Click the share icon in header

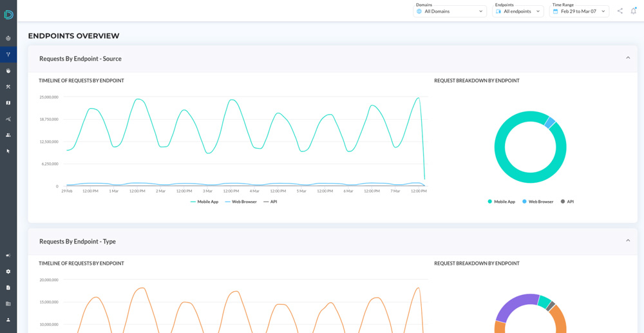[620, 11]
